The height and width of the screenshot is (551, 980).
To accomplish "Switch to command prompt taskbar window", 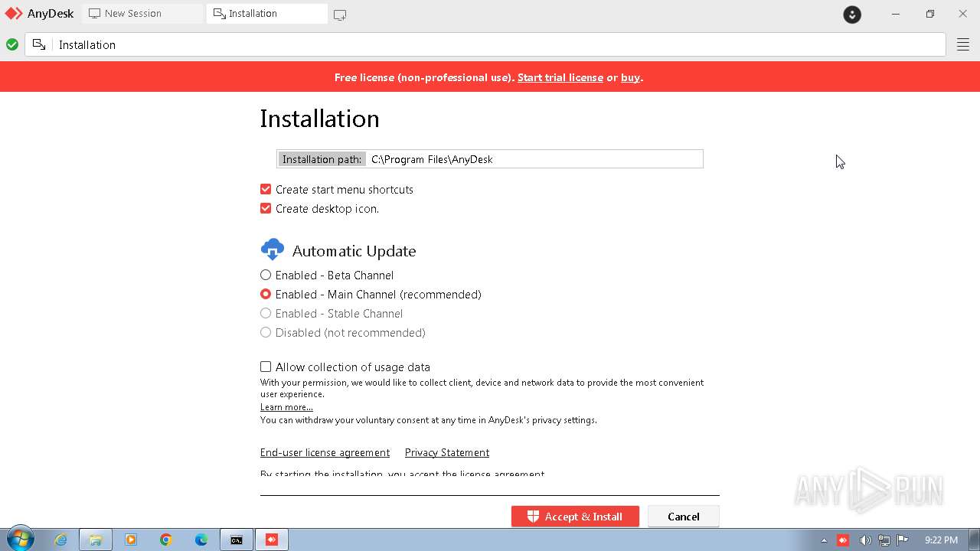I will click(x=237, y=540).
